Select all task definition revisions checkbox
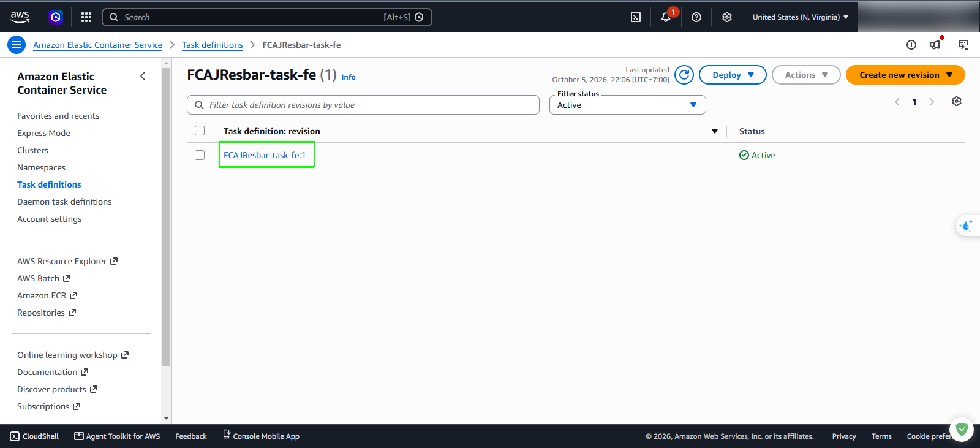Image resolution: width=980 pixels, height=448 pixels. (x=200, y=131)
